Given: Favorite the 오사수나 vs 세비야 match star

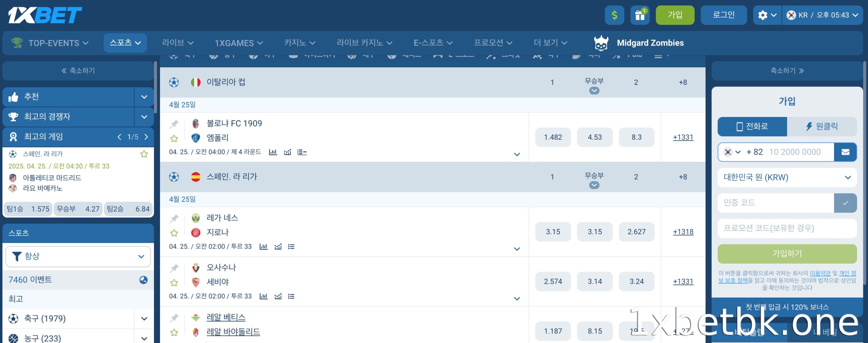Looking at the screenshot, I should (x=174, y=282).
